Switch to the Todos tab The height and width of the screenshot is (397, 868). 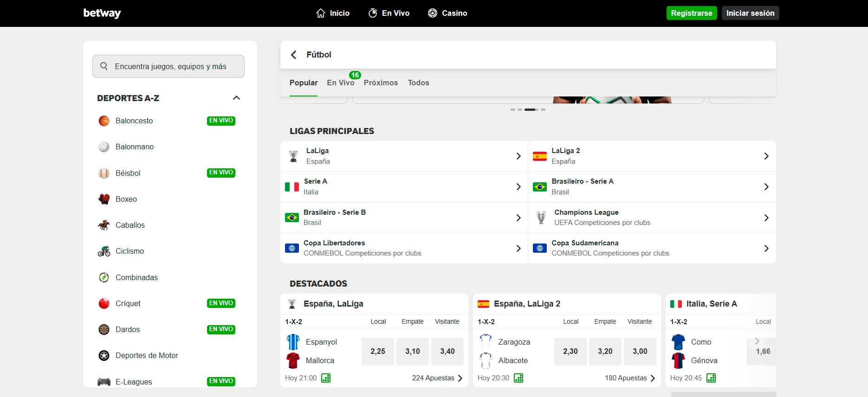[x=418, y=83]
